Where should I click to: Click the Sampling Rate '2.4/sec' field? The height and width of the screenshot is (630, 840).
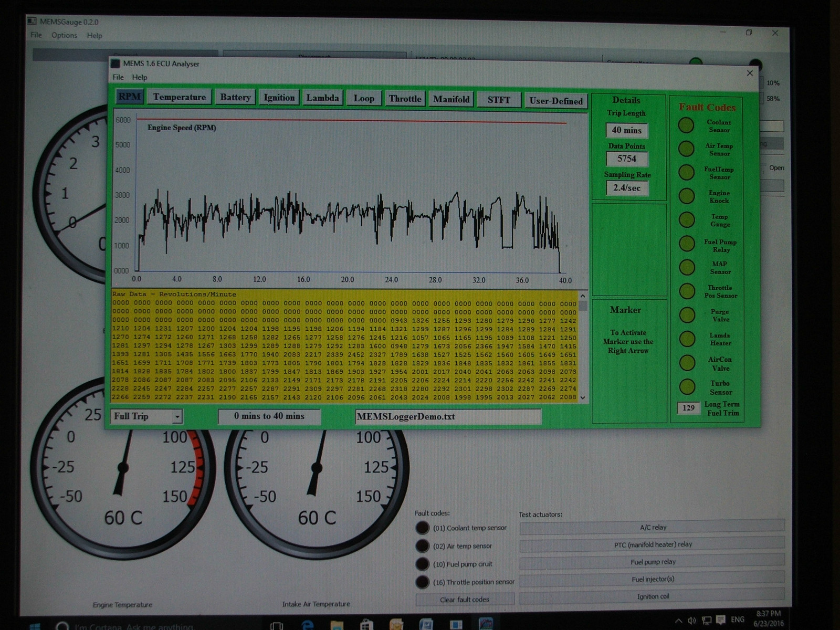(627, 188)
